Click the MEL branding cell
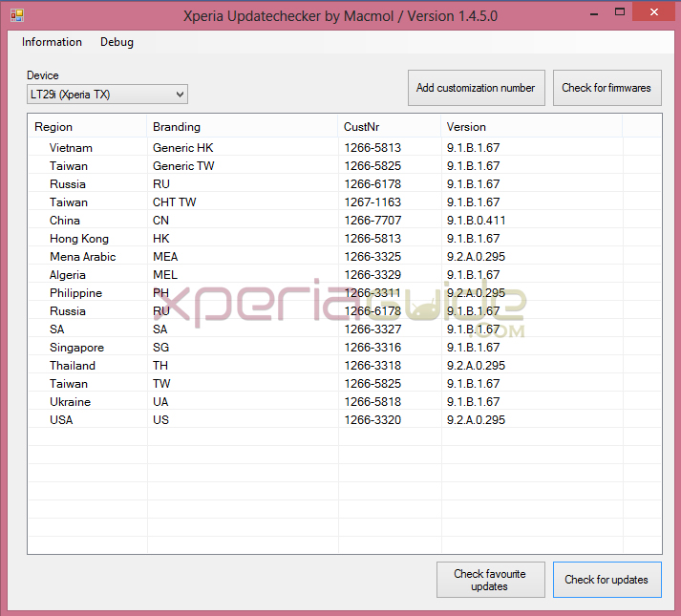Image resolution: width=681 pixels, height=616 pixels. coord(165,275)
